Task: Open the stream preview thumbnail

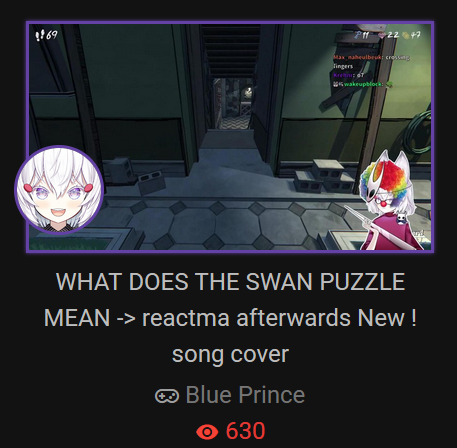Action: click(x=230, y=137)
